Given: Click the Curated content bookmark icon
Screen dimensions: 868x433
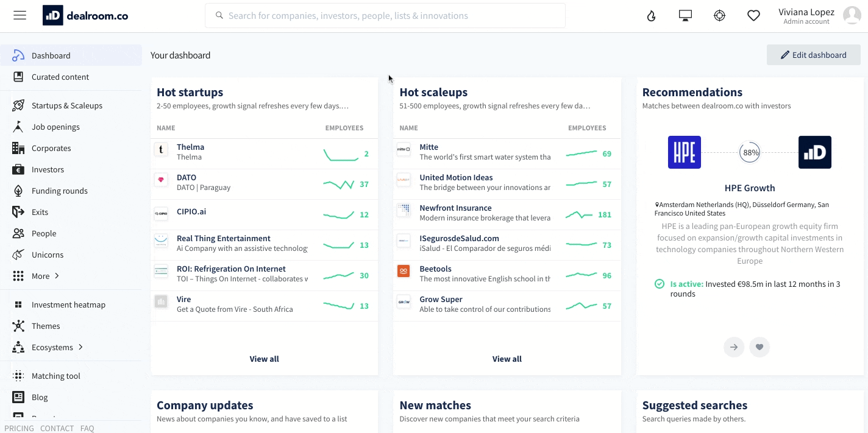Looking at the screenshot, I should click(18, 77).
